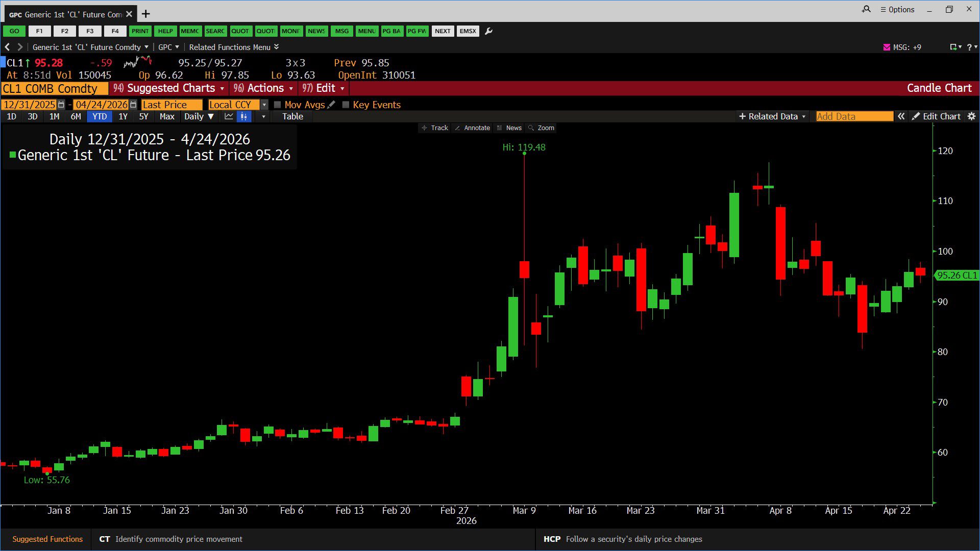Select the candle chart type icon
This screenshot has height=551, width=980.
coord(244,116)
